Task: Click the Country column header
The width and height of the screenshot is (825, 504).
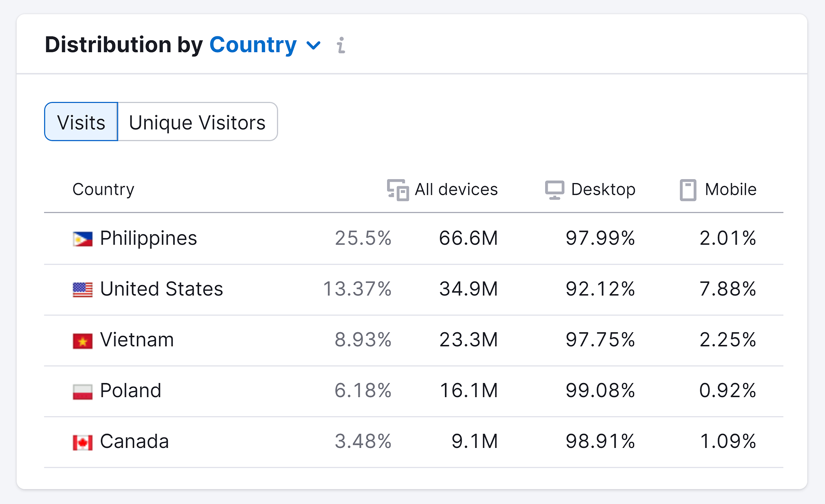Action: (104, 189)
